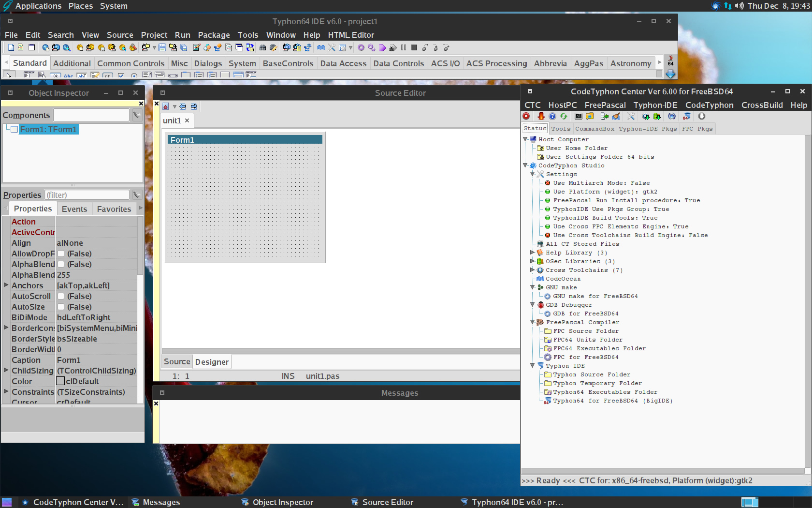Select the Caption property value Form1
The image size is (812, 508).
[97, 360]
